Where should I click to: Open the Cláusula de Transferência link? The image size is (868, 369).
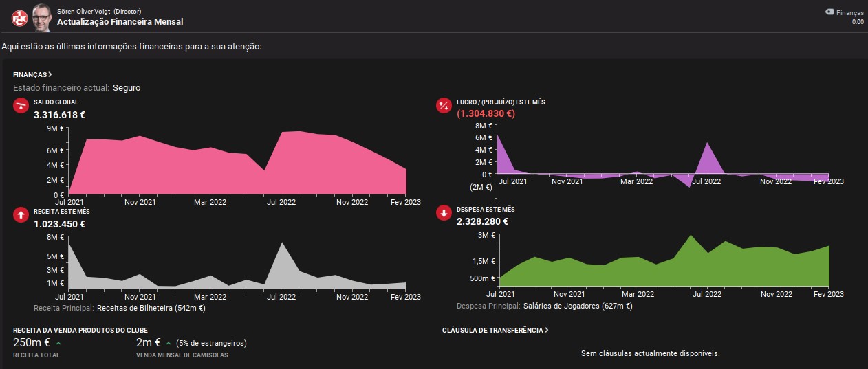click(x=495, y=330)
